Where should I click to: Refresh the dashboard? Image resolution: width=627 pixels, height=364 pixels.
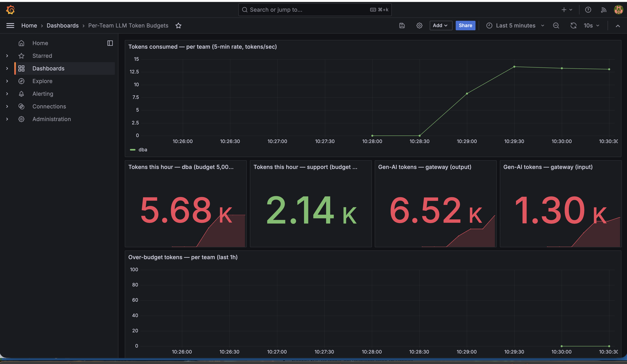tap(573, 25)
